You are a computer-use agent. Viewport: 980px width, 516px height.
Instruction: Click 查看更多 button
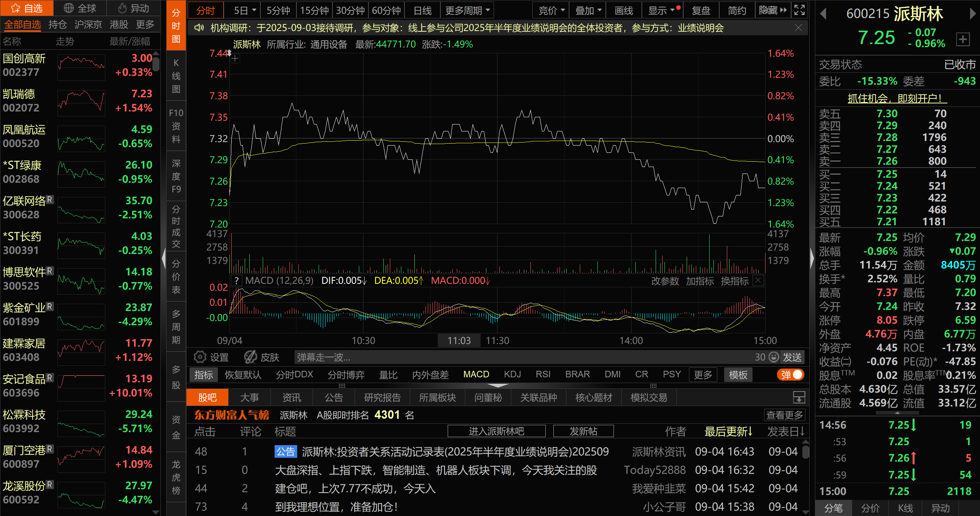(x=784, y=415)
